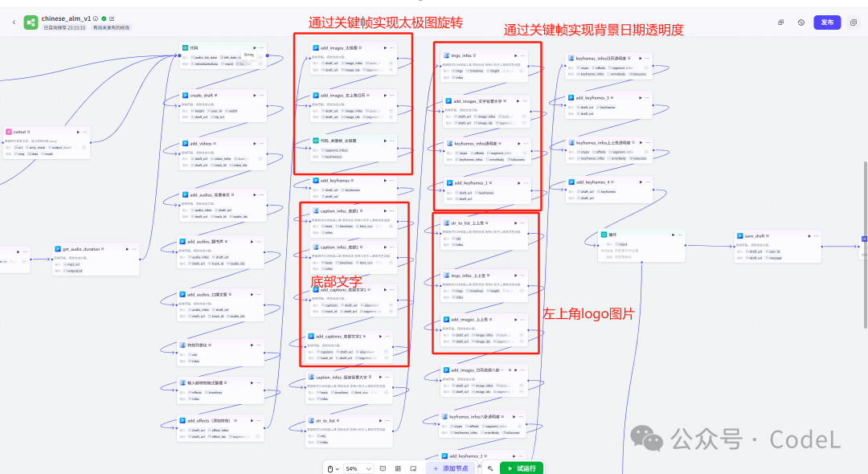868x474 pixels.
Task: Edit the workflow name with pencil icon
Action: pyautogui.click(x=112, y=18)
